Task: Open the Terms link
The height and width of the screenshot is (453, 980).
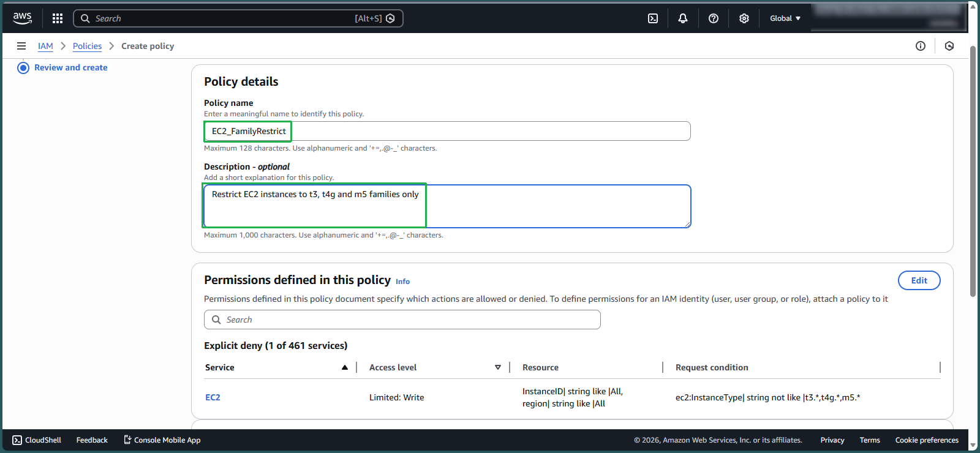Action: coord(870,440)
